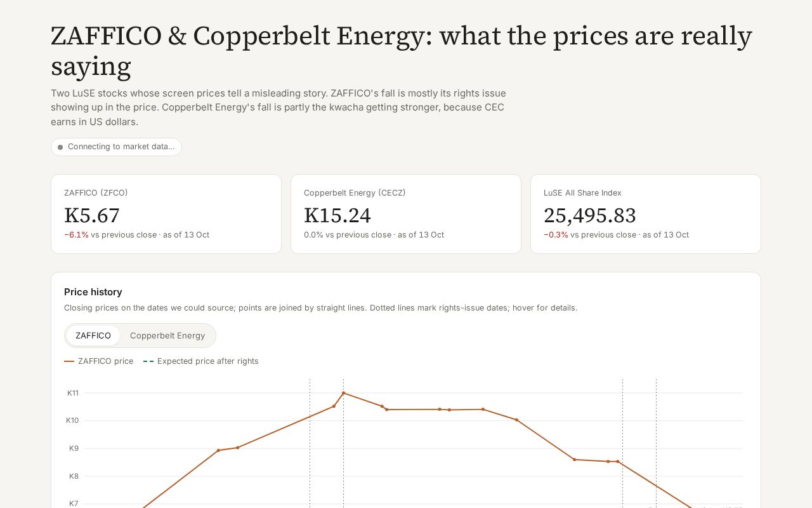Click the dashed green legend line swatch
Viewport: 812px width, 508px height.
pyautogui.click(x=148, y=361)
